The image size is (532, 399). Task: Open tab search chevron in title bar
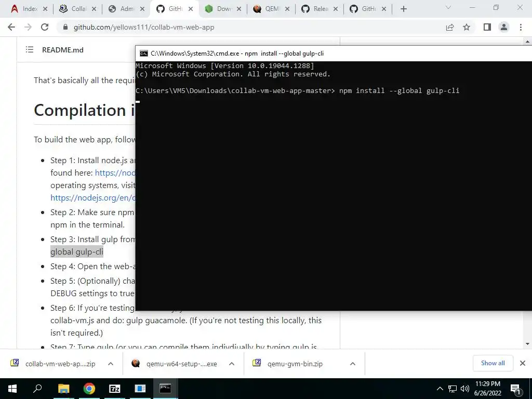(x=448, y=7)
